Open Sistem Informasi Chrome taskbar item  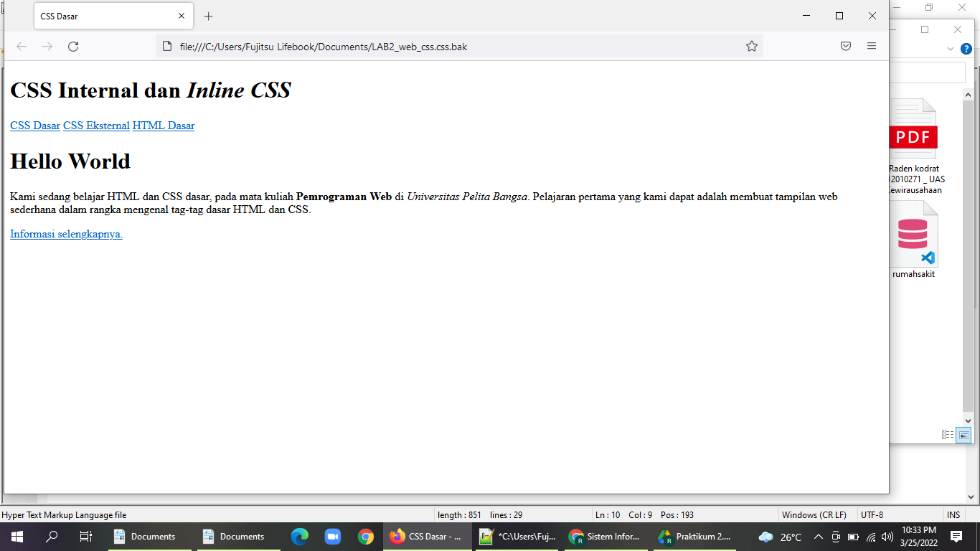tap(605, 537)
